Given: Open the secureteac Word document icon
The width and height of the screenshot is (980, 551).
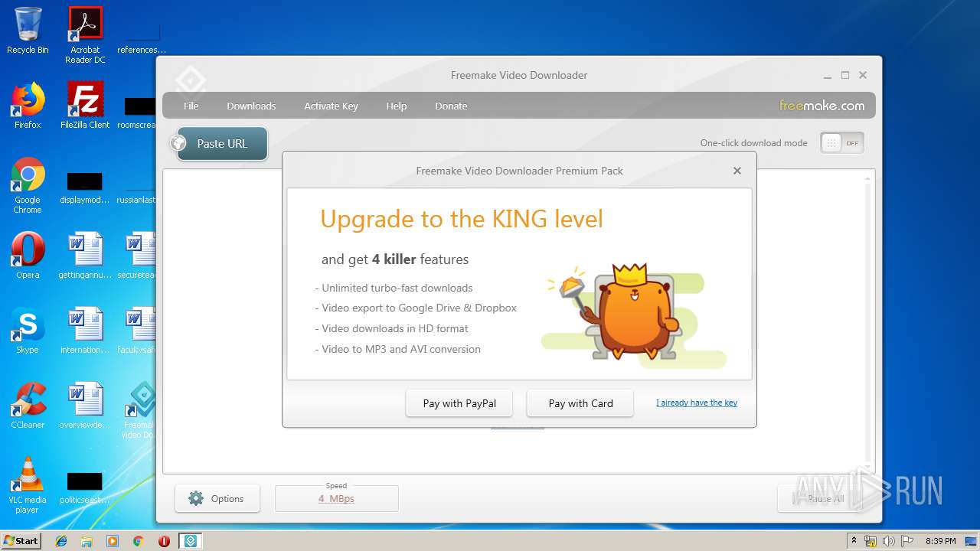Looking at the screenshot, I should tap(138, 256).
